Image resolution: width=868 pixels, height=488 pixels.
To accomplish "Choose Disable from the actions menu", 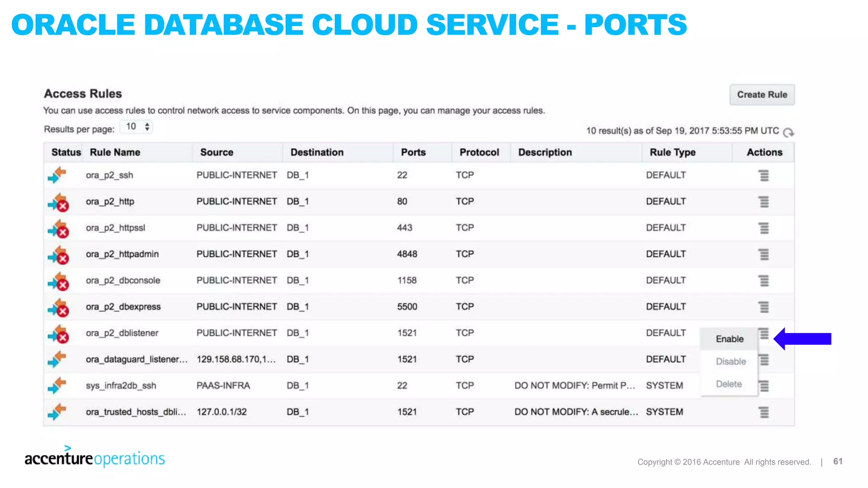I will point(729,361).
